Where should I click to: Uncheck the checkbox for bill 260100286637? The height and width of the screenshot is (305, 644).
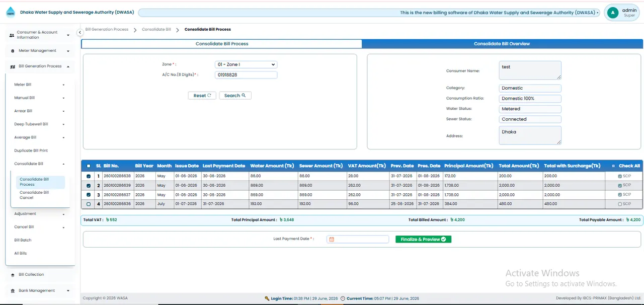(x=89, y=195)
